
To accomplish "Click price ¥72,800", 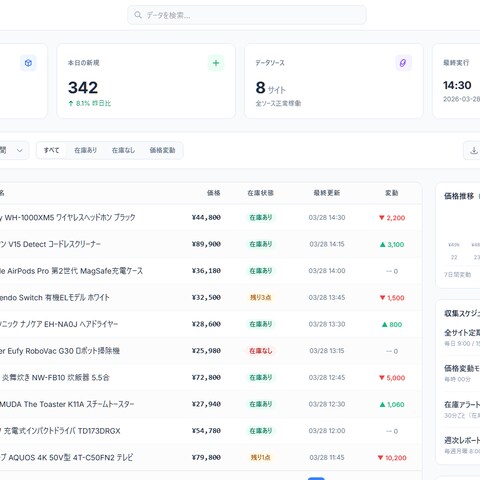I will click(x=206, y=378).
